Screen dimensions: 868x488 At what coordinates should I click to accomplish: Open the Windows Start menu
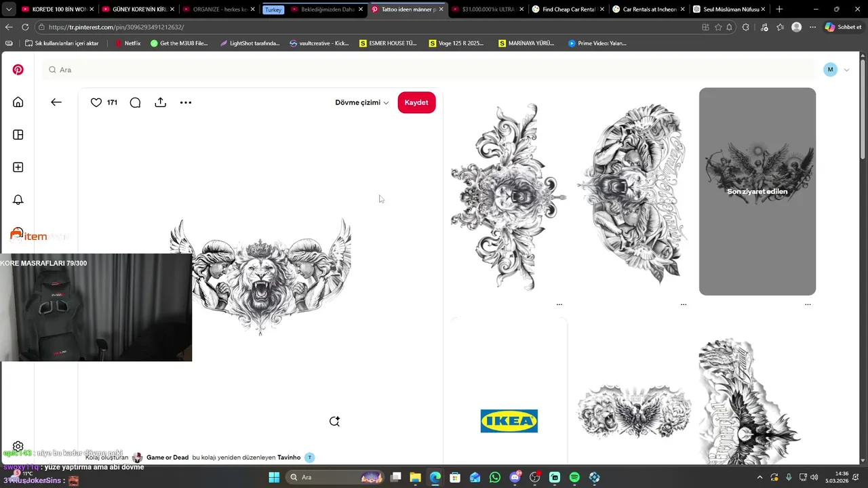click(x=274, y=477)
